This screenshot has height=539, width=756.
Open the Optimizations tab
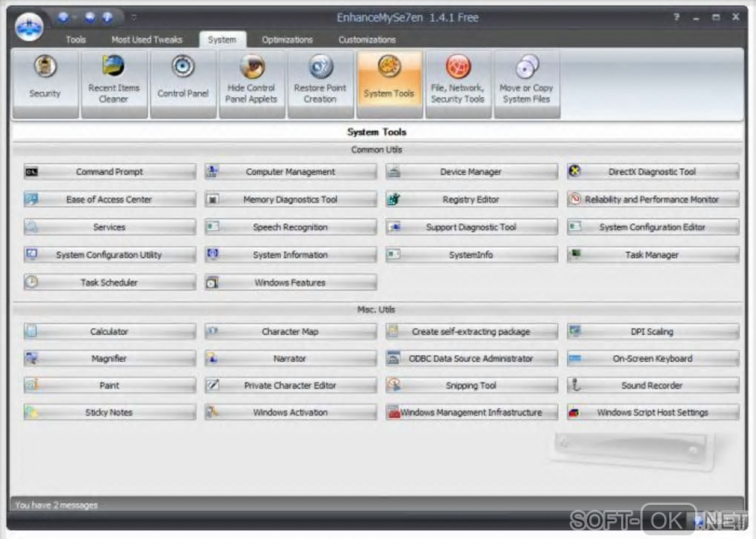click(x=288, y=39)
